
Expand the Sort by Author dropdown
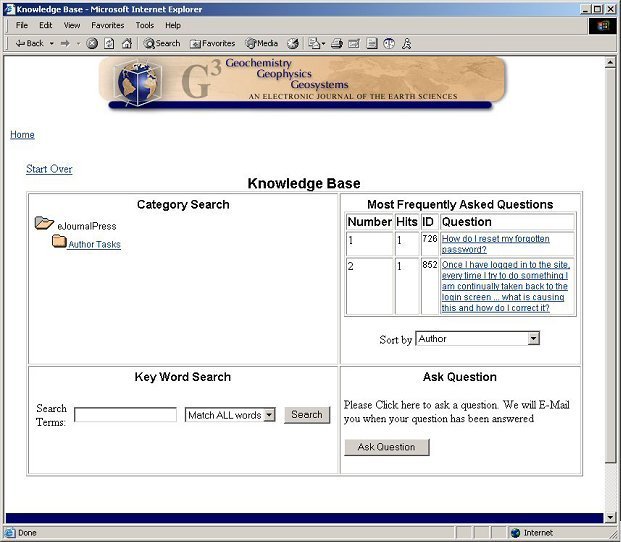[532, 339]
